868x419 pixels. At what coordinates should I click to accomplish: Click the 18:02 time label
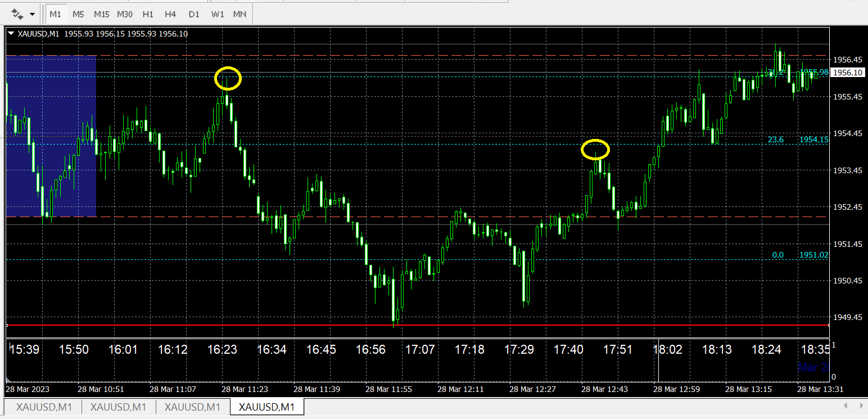pyautogui.click(x=667, y=350)
